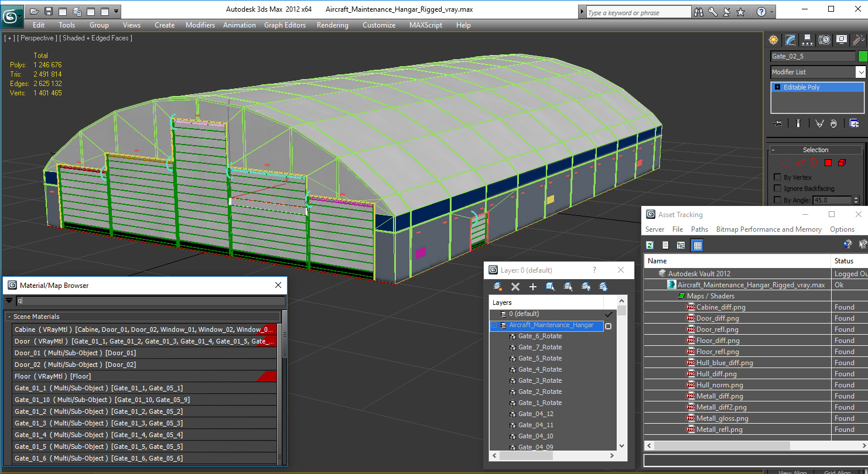Open Quick Access Toolbar dropdown arrow
Screen dimensions: 868x474
(117, 11)
